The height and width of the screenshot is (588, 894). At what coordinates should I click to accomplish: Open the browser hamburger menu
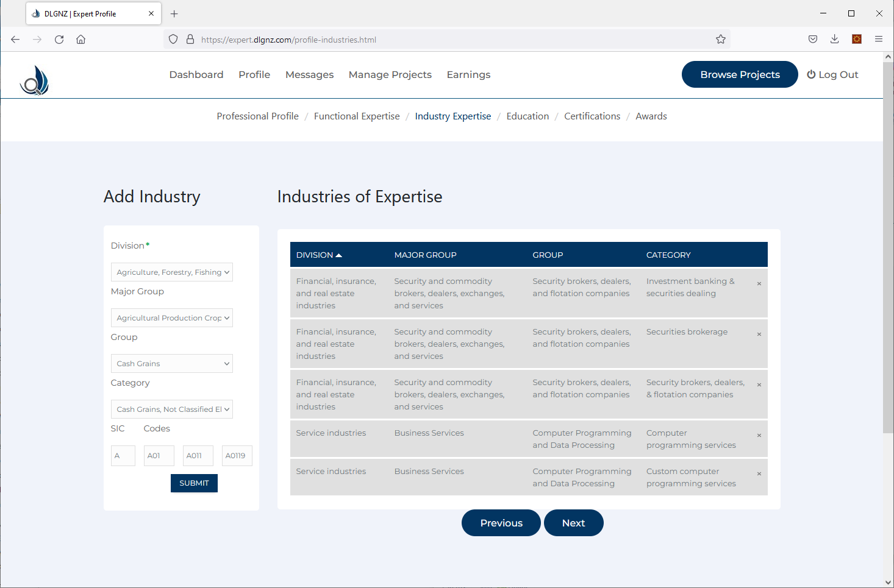[x=879, y=40]
